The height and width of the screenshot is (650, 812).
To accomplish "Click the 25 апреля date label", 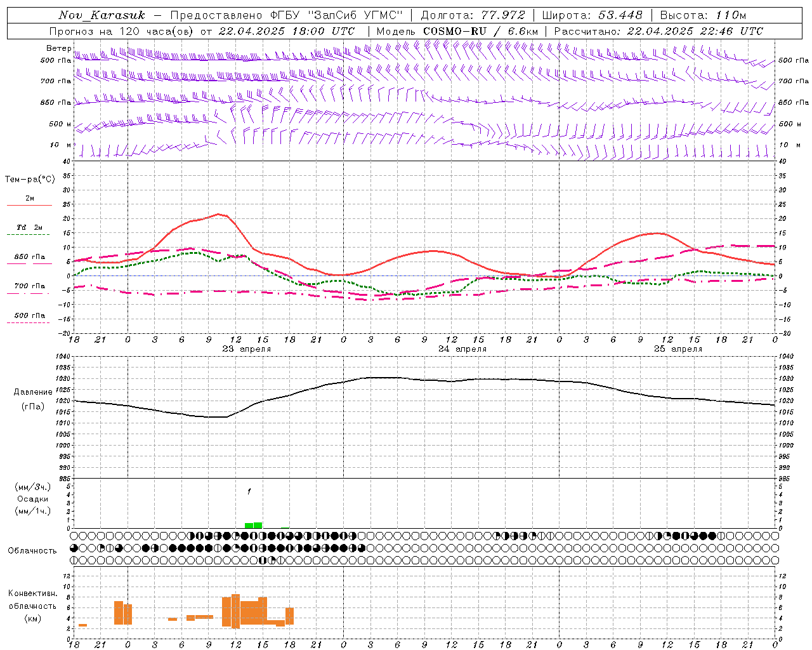I will pyautogui.click(x=678, y=349).
